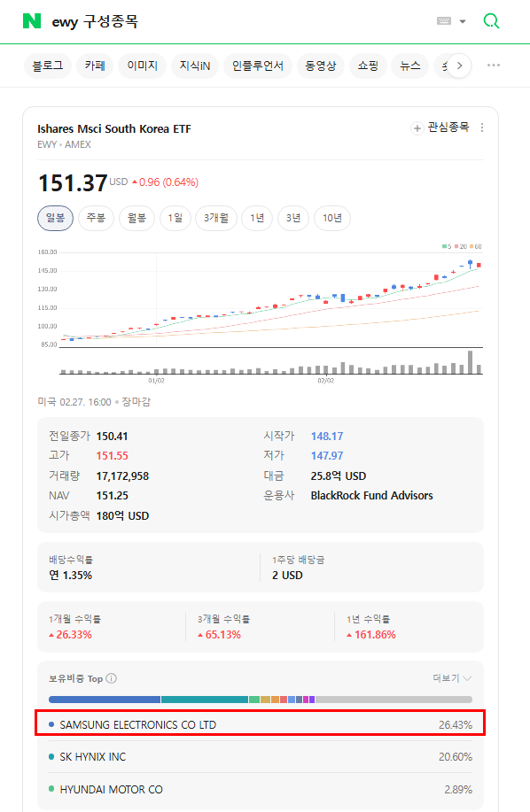Click 3개월 수익률 value 65.13%
The width and height of the screenshot is (530, 812).
point(219,635)
